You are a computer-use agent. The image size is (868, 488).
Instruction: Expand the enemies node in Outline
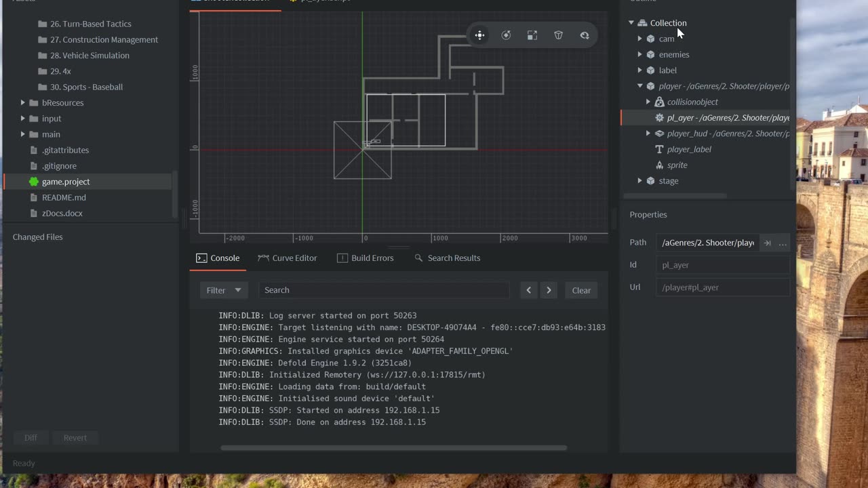639,54
